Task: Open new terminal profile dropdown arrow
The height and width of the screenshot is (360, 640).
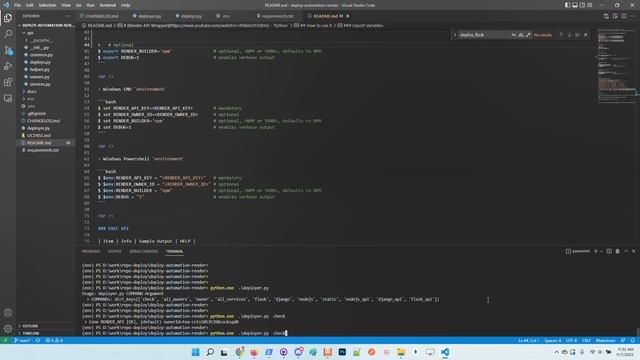Action: (601, 251)
